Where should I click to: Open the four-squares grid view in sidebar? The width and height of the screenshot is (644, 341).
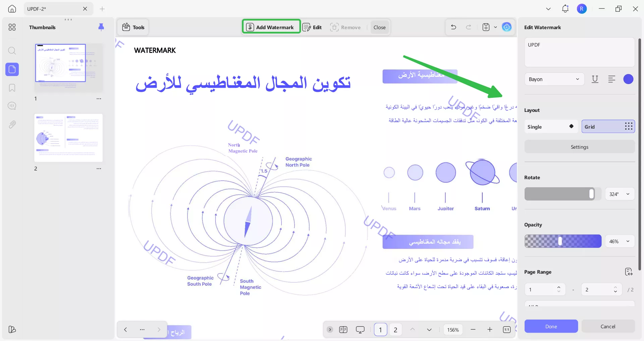pos(12,27)
